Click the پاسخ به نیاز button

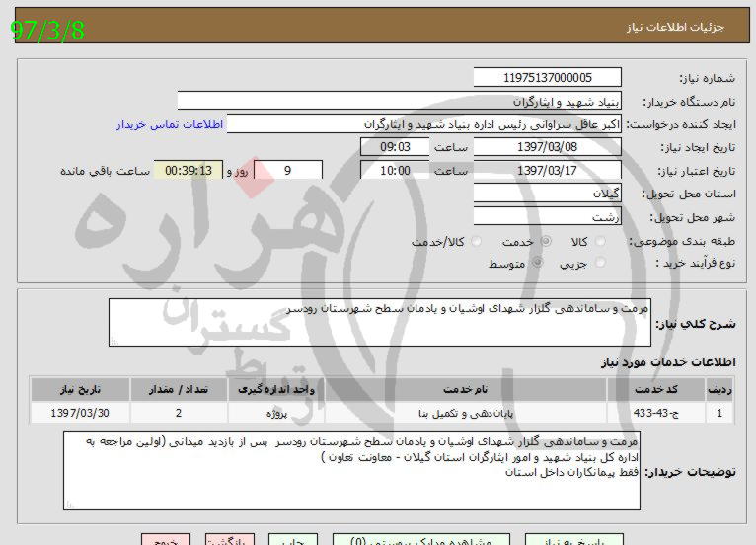[573, 540]
